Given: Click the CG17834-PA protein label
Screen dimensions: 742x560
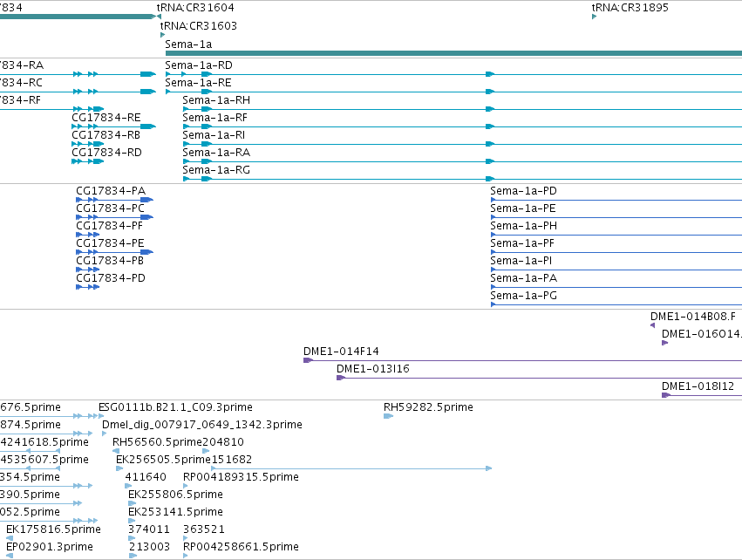Looking at the screenshot, I should pyautogui.click(x=111, y=191).
